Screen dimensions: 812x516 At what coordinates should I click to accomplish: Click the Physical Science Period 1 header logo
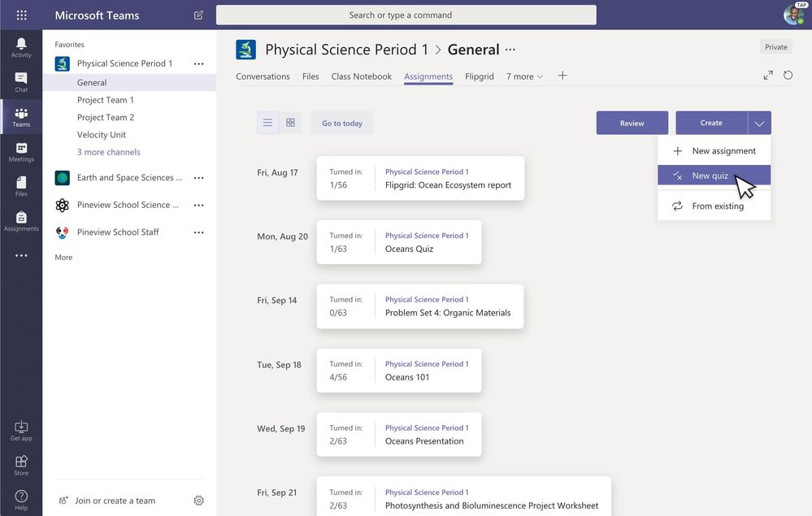click(245, 50)
